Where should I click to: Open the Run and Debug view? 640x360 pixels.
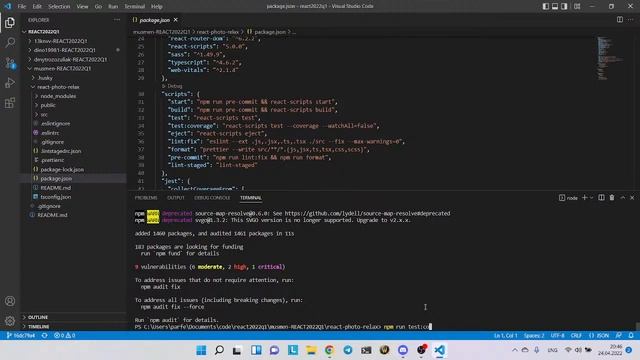[x=10, y=82]
